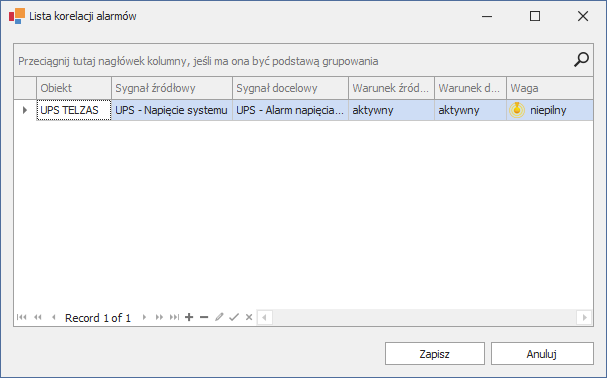607x378 pixels.
Task: Jump to next page of records
Action: pyautogui.click(x=159, y=317)
